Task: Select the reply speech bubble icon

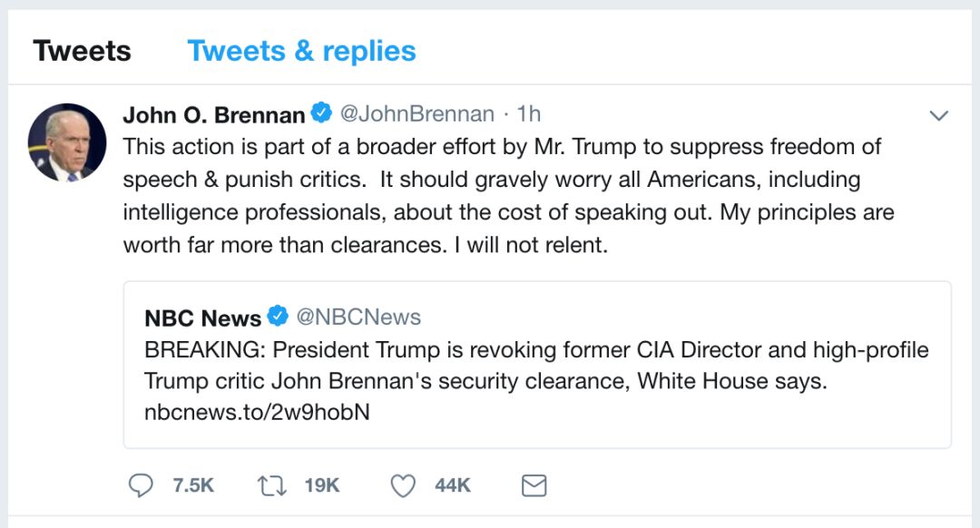Action: coord(141,485)
